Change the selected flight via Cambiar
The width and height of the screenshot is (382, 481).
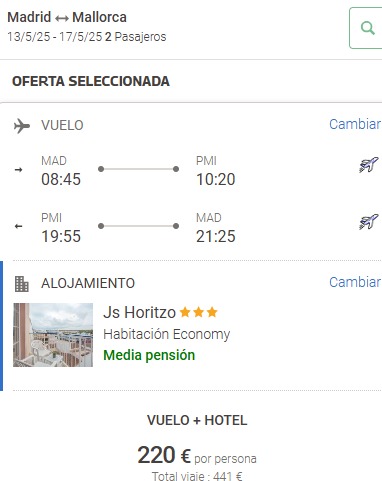click(x=355, y=124)
